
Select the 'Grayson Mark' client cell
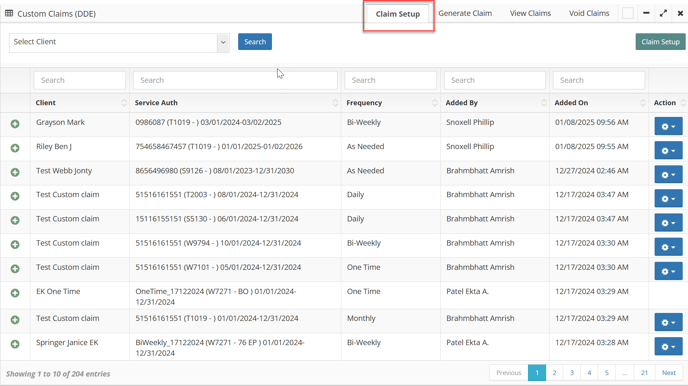coord(60,122)
